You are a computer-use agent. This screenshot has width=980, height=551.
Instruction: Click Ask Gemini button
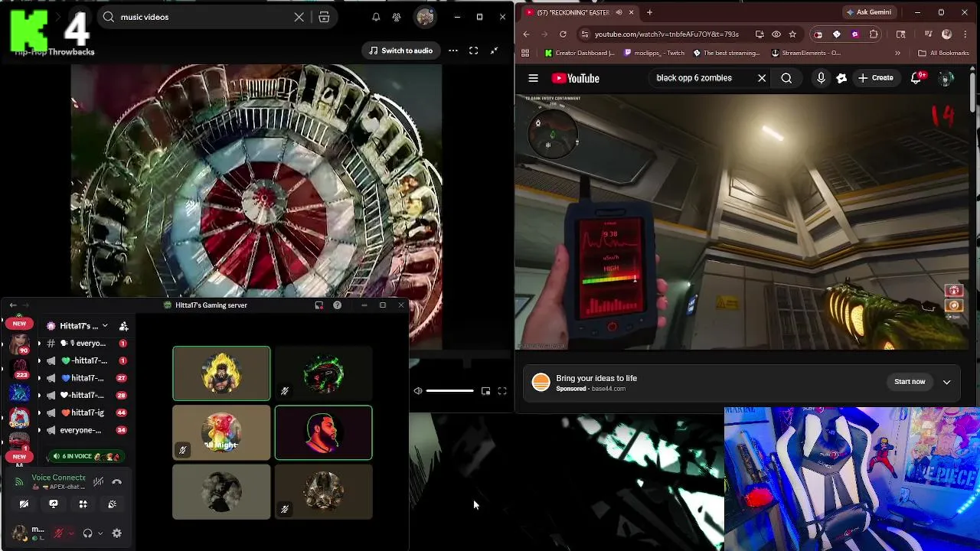click(x=869, y=12)
